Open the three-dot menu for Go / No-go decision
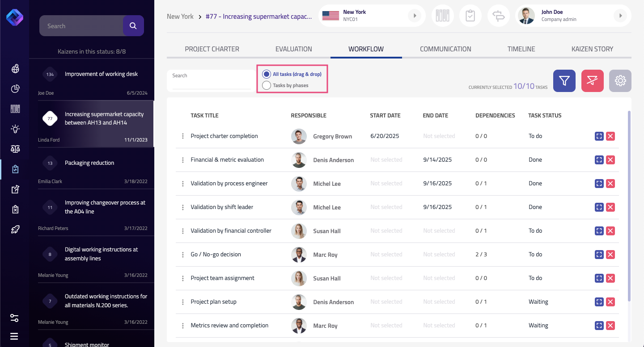 click(183, 255)
